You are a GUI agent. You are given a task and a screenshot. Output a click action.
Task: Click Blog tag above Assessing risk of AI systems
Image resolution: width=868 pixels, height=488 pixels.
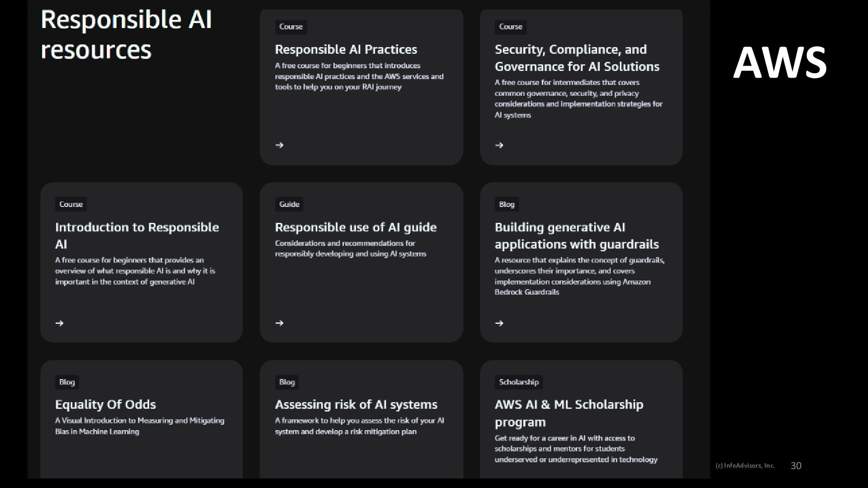pos(287,382)
